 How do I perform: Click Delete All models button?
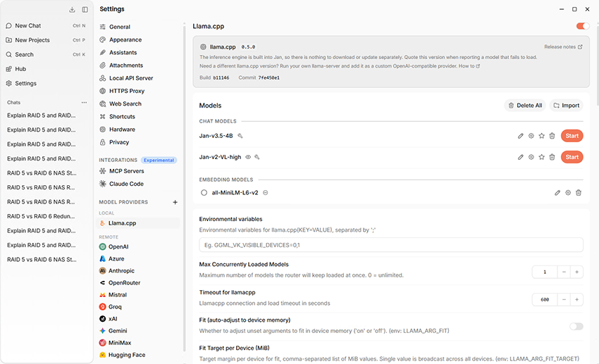tap(525, 106)
